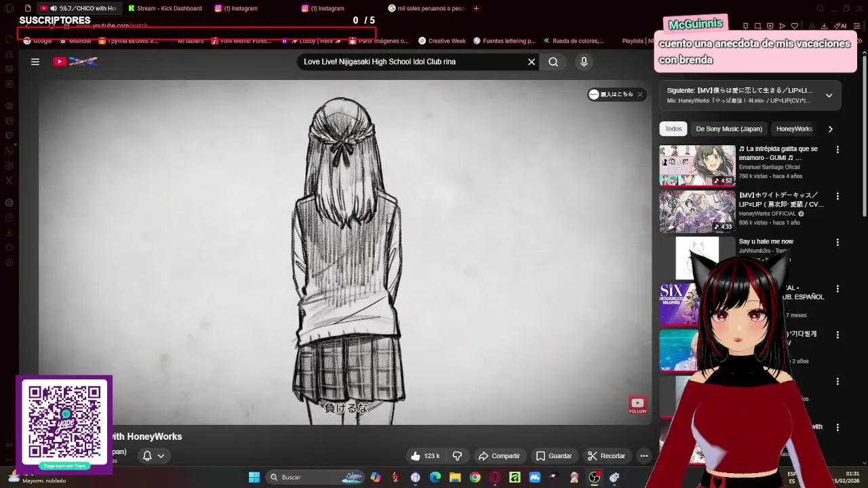
Task: Open a new browser tab with plus
Action: (x=476, y=8)
